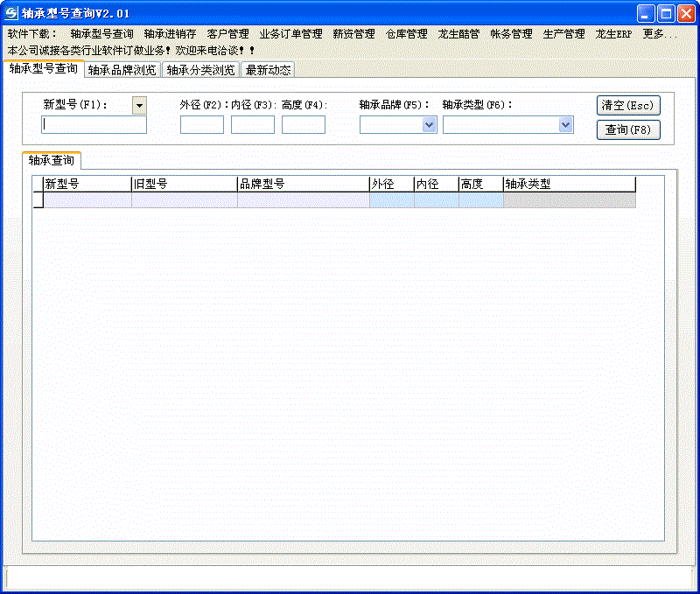Open 业务订单管理 link

(290, 34)
